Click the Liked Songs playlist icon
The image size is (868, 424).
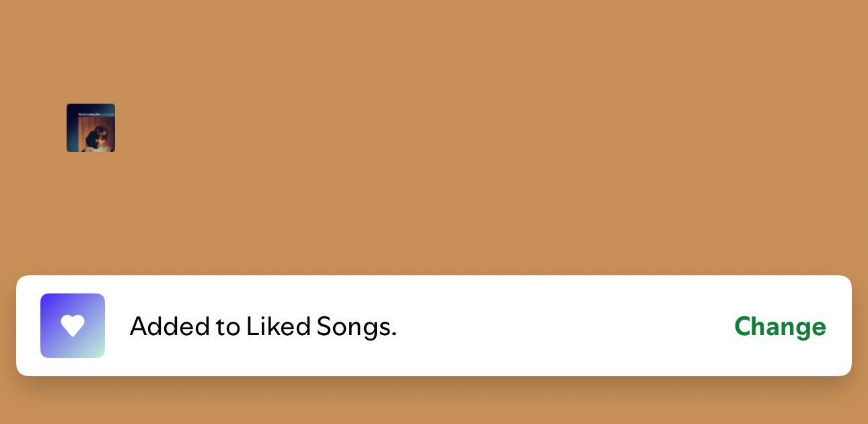click(73, 326)
